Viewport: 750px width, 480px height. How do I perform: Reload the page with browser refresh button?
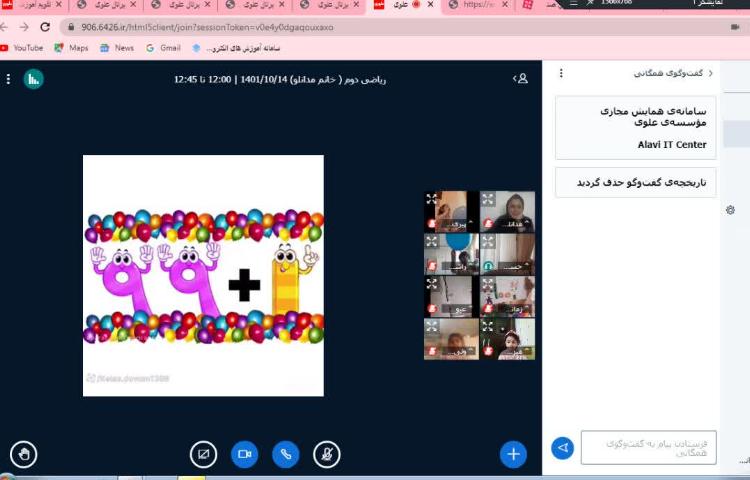click(45, 27)
